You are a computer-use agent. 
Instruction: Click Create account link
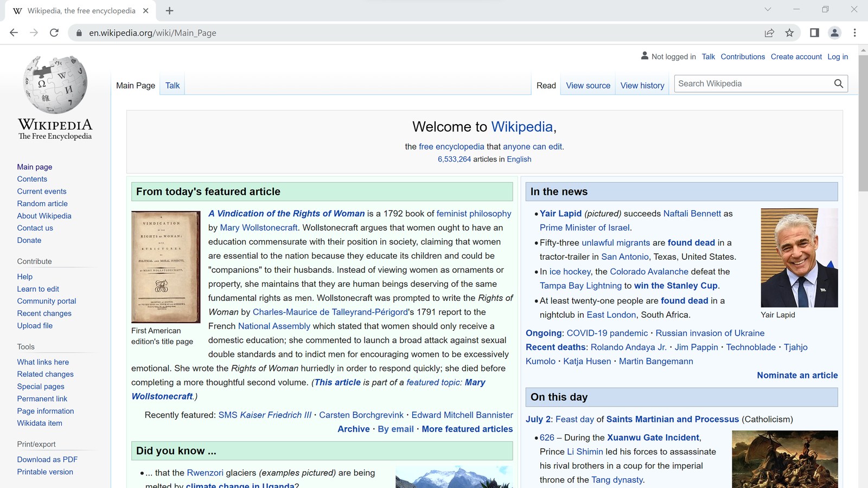tap(796, 56)
